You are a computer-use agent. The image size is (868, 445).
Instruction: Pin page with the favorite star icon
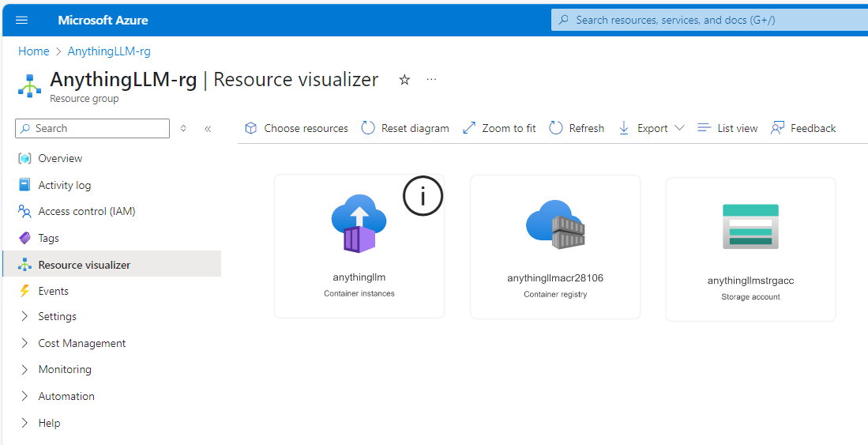(x=404, y=80)
